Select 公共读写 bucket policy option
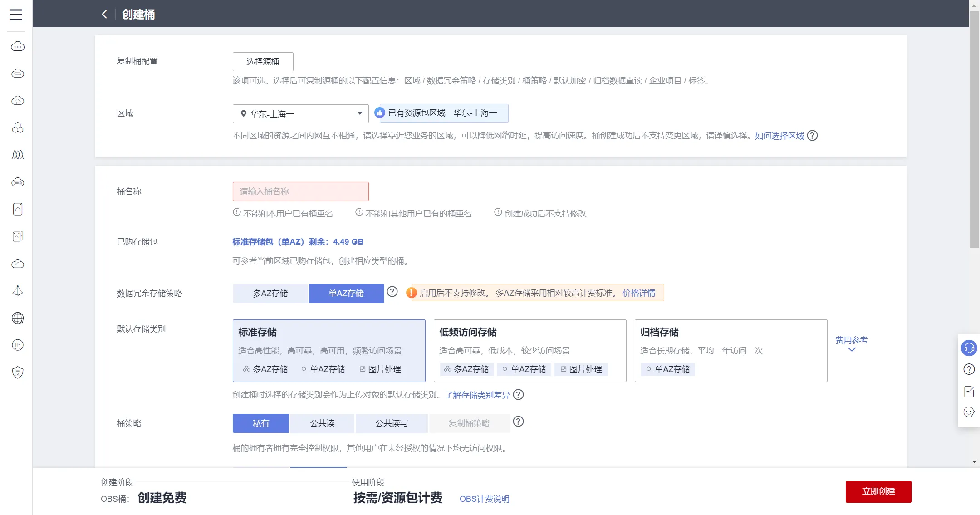The height and width of the screenshot is (515, 980). [391, 423]
